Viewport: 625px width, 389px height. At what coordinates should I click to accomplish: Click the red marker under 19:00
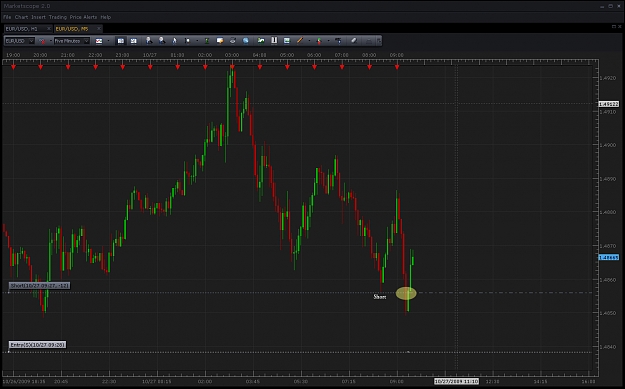(14, 67)
